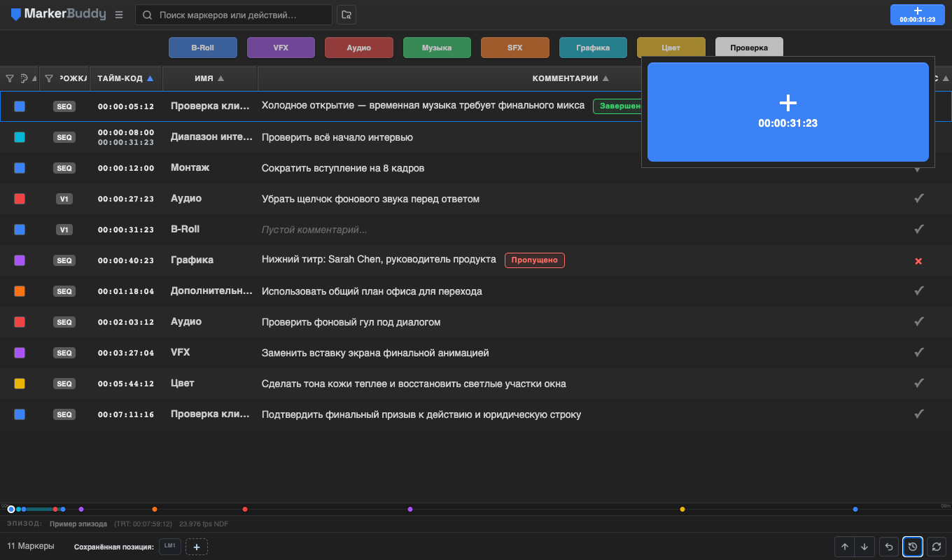The image size is (952, 560).
Task: Click the refresh sync icon in bottom bar
Action: [937, 547]
